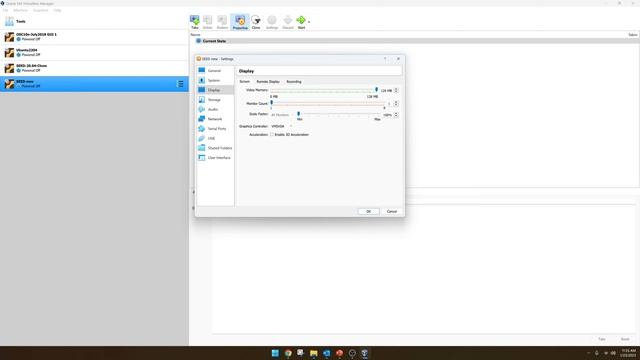Open the Audio settings category
The image size is (640, 360).
pyautogui.click(x=215, y=109)
